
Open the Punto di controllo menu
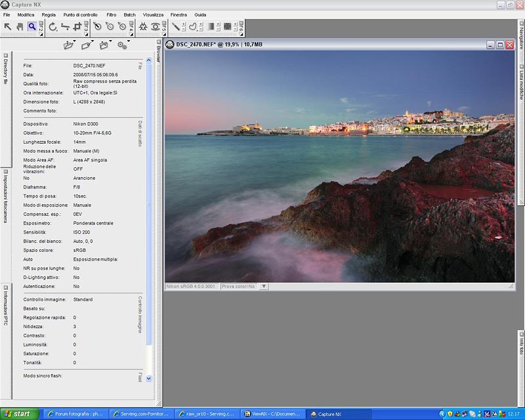(x=81, y=14)
